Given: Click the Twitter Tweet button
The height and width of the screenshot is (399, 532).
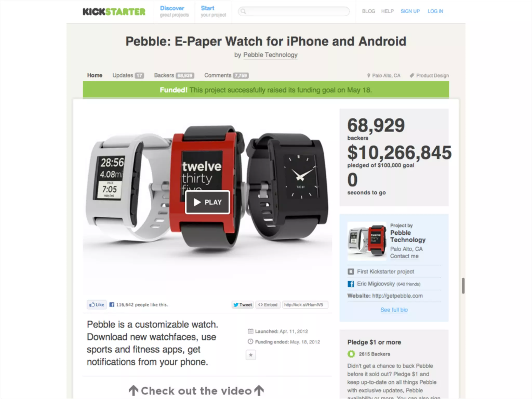Looking at the screenshot, I should click(x=243, y=305).
